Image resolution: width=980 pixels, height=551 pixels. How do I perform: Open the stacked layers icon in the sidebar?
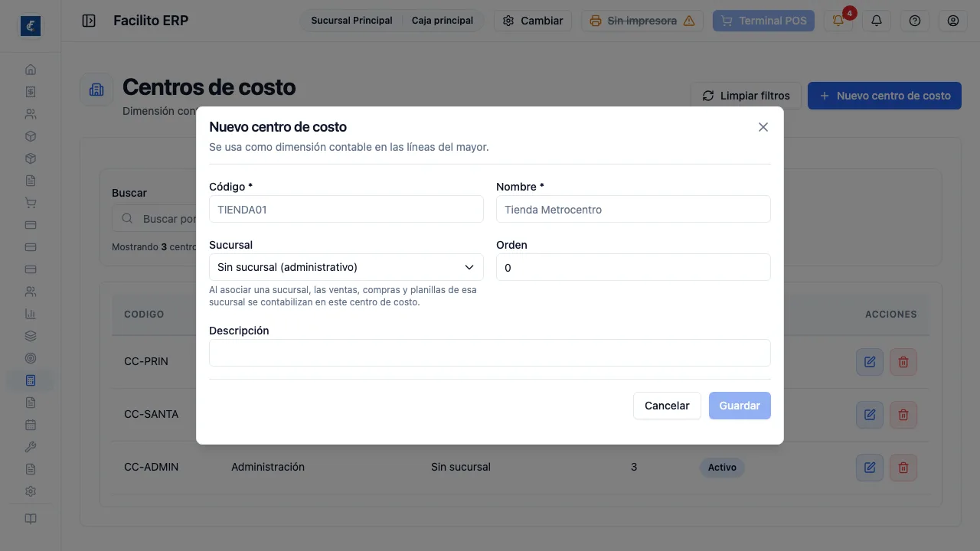tap(31, 336)
